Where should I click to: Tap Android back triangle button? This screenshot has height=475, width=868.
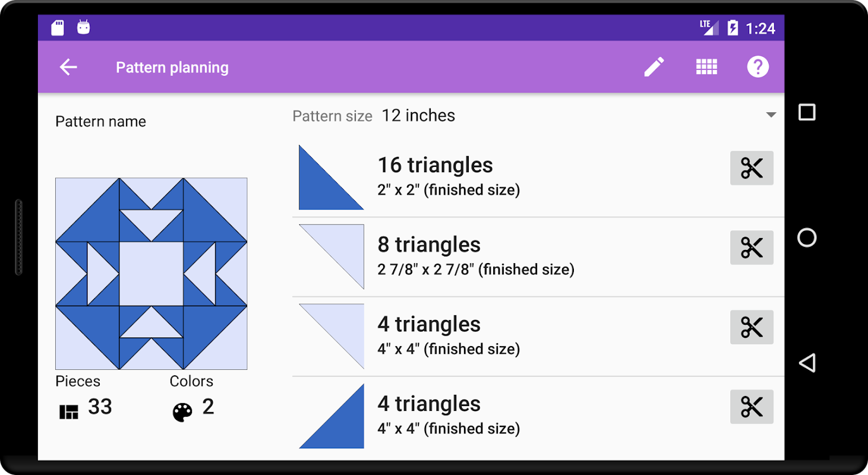[x=807, y=363]
